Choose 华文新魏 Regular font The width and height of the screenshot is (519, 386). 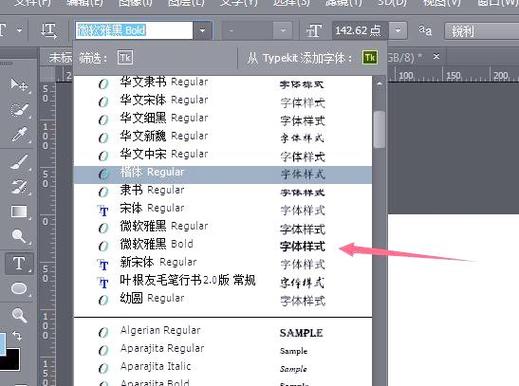pyautogui.click(x=223, y=136)
